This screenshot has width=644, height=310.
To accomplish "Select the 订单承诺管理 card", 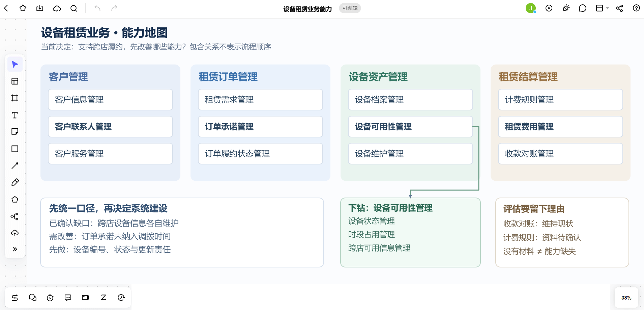I will [x=260, y=127].
